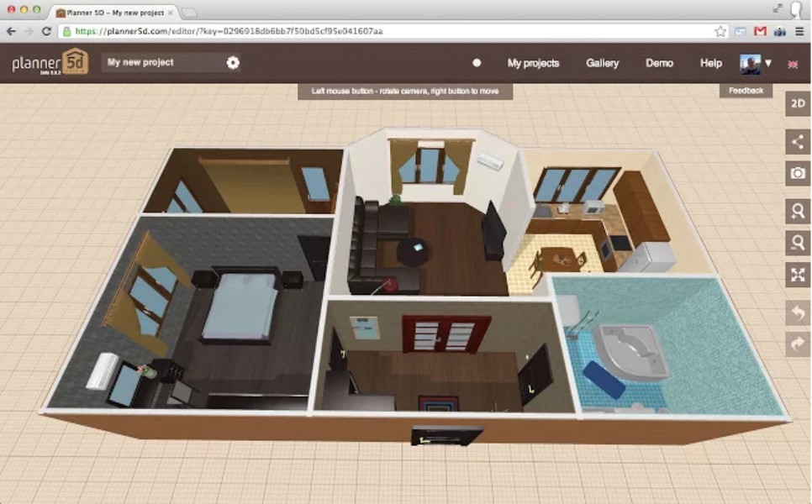
Task: Click the share project icon
Action: tap(797, 141)
